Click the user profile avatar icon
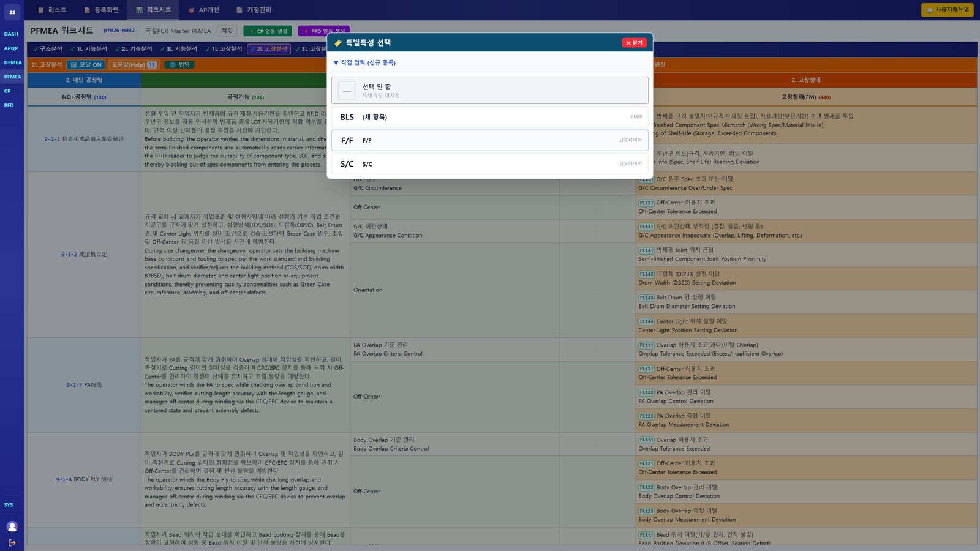This screenshot has width=980, height=551. coord(12,527)
